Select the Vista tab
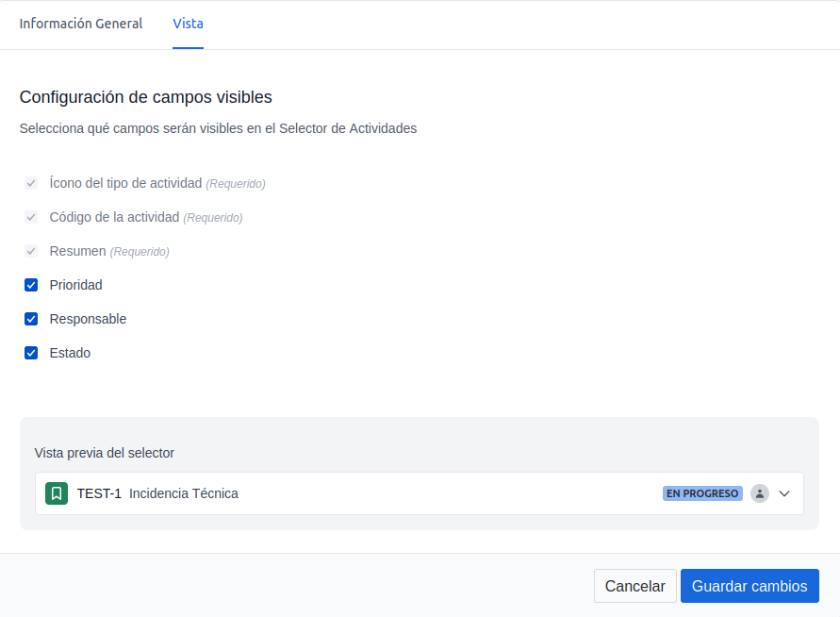Image resolution: width=840 pixels, height=617 pixels. tap(188, 24)
